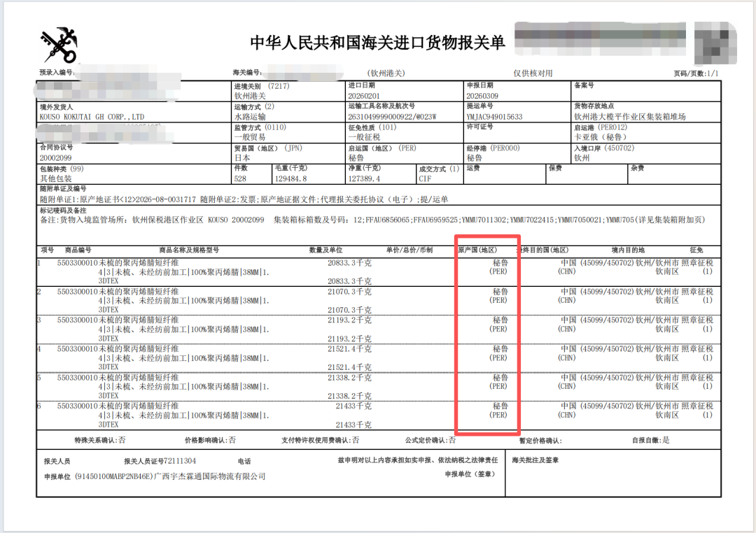Click the 单价/总价/币制 column header
The image size is (756, 533).
pos(409,250)
